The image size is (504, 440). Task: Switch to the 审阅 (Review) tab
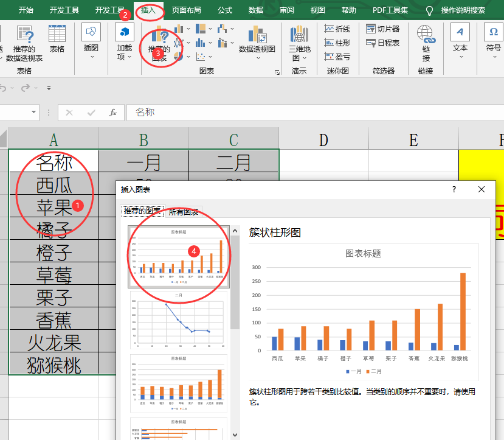click(287, 10)
